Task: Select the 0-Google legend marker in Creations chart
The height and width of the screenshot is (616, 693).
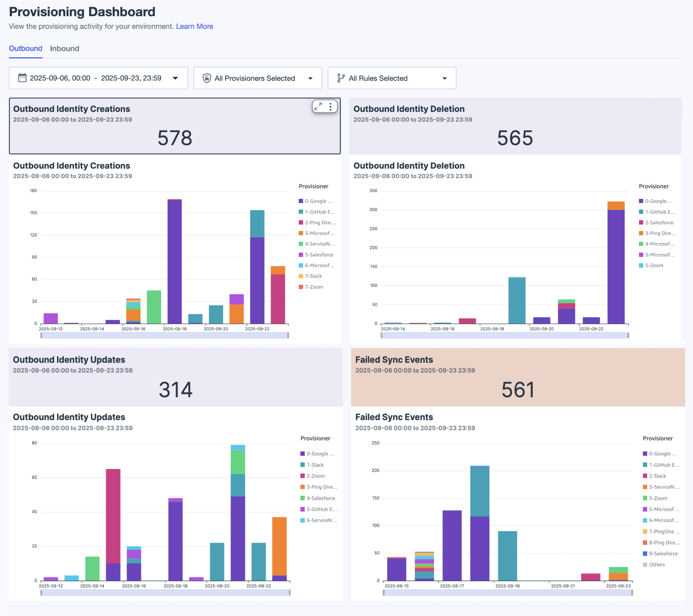Action: pos(301,201)
